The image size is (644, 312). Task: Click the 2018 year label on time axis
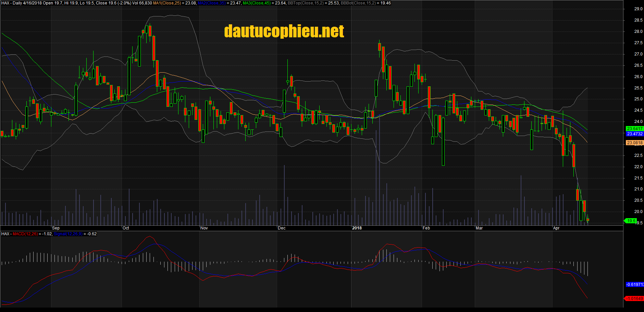click(357, 228)
